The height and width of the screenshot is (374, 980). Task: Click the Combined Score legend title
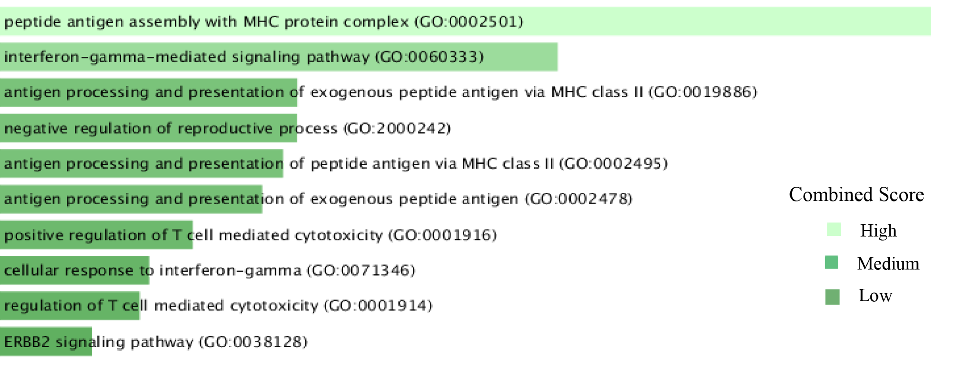click(x=856, y=195)
